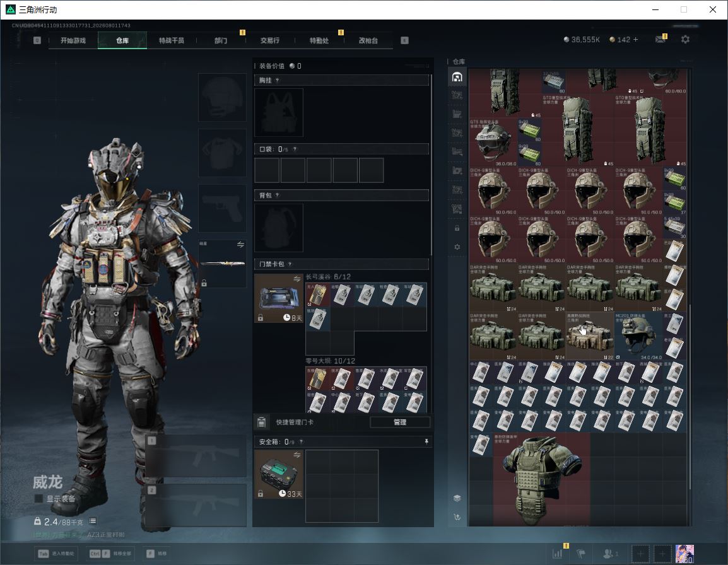
Task: Click the warehouse lock icon in sidebar
Action: [457, 228]
